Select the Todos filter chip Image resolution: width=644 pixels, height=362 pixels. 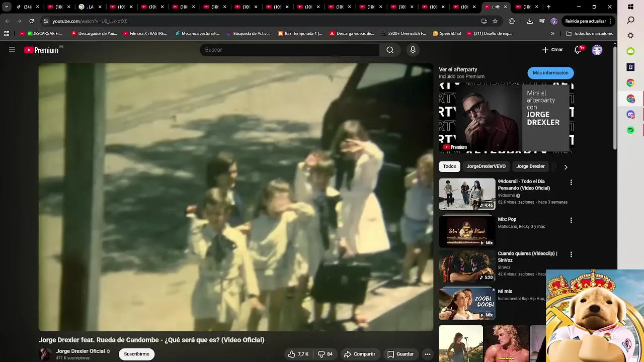tap(449, 166)
